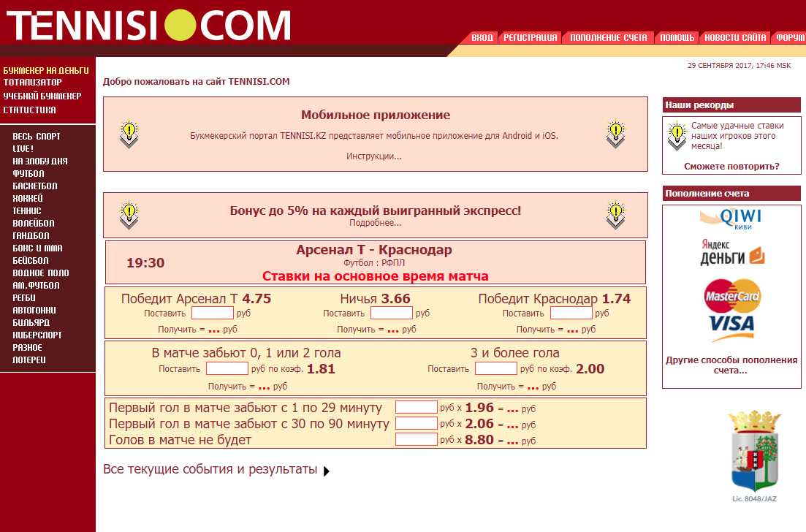This screenshot has height=532, width=806.
Task: Click left lightbulb icon in Мобильное приложение banner
Action: [x=129, y=134]
